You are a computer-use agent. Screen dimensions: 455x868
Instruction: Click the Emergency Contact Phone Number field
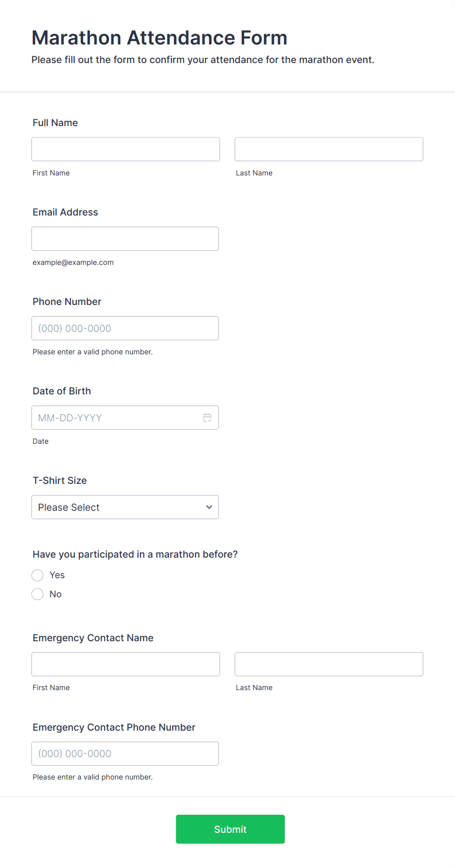(x=125, y=754)
